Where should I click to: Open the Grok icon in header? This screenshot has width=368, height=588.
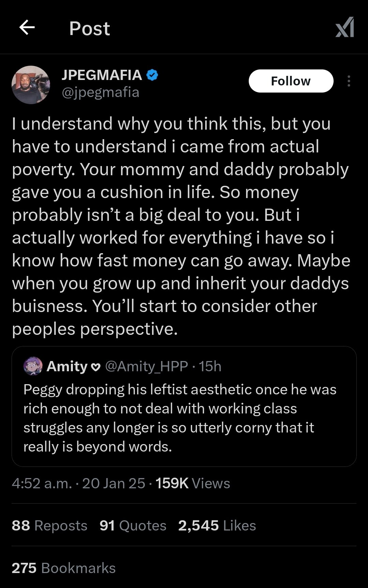coord(345,28)
